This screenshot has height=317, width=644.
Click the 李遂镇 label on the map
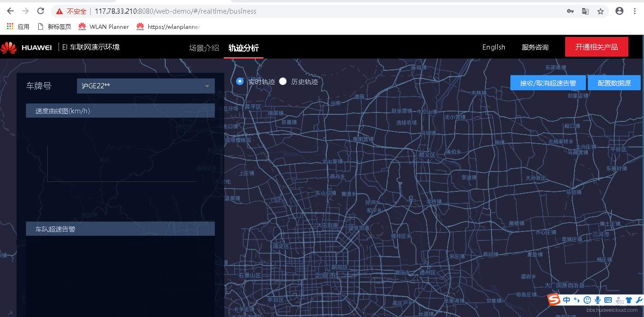pos(469,178)
